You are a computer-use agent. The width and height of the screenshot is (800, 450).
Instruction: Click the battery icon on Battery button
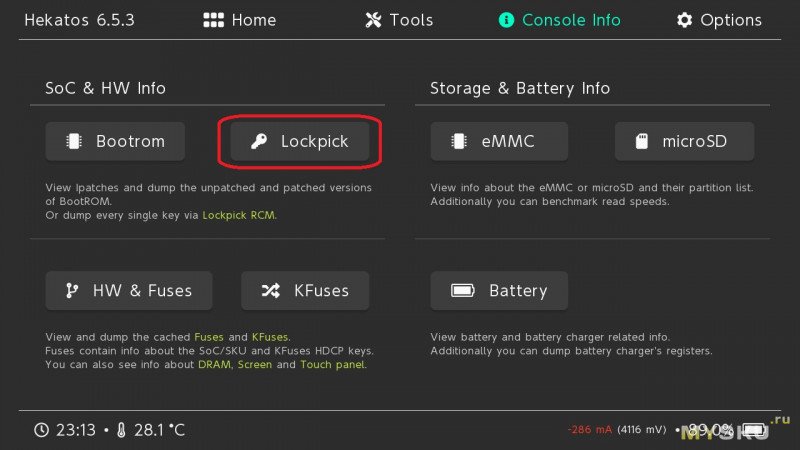[463, 291]
